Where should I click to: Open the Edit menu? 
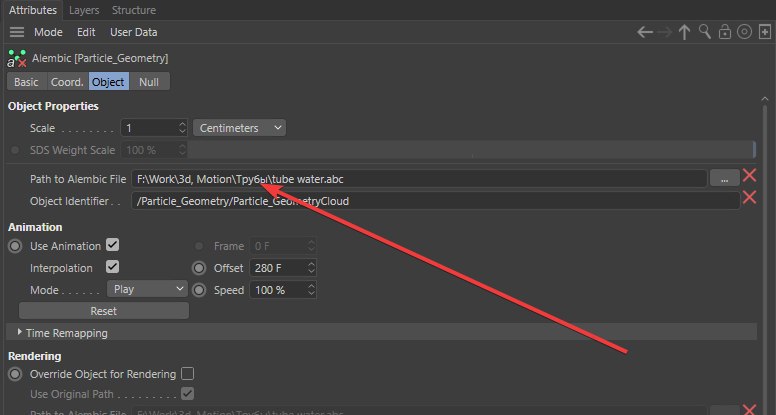(x=86, y=32)
